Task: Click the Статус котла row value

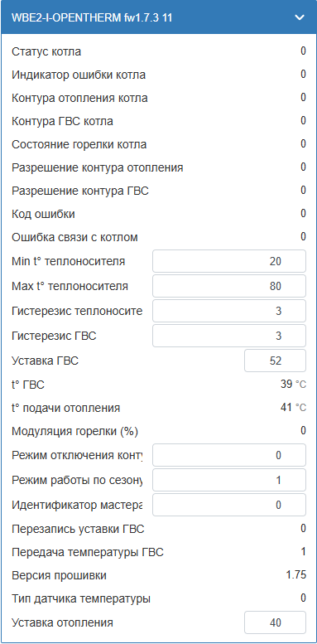Action: [303, 51]
